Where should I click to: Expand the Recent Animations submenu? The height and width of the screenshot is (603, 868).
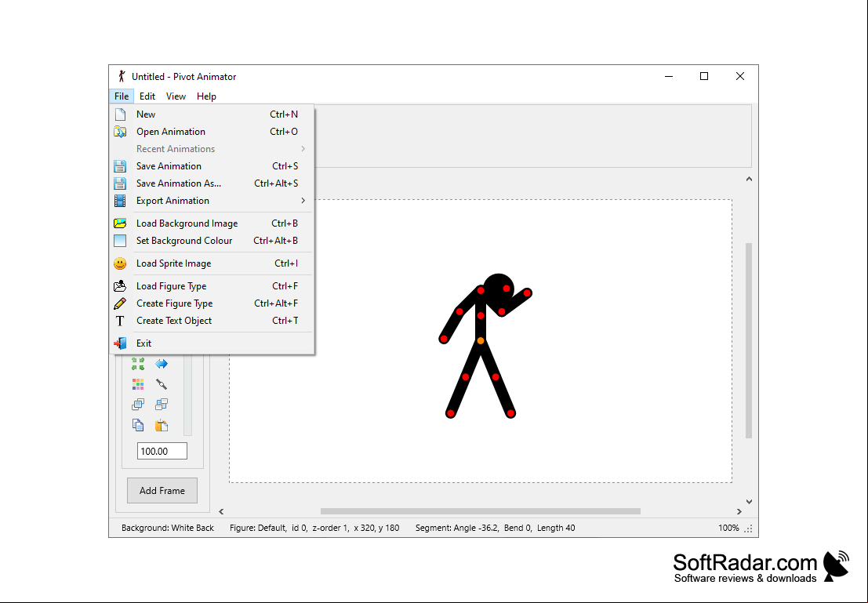(212, 149)
